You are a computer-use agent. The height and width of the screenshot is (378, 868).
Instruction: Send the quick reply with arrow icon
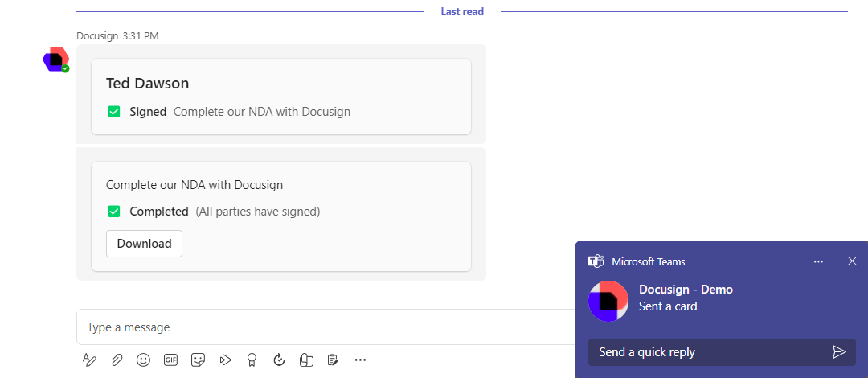click(x=839, y=352)
